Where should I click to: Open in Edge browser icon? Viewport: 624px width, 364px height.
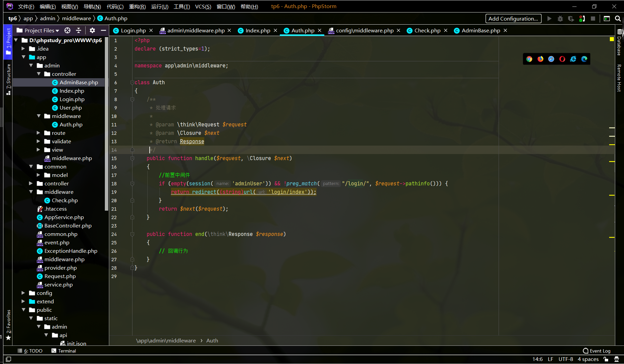[584, 59]
